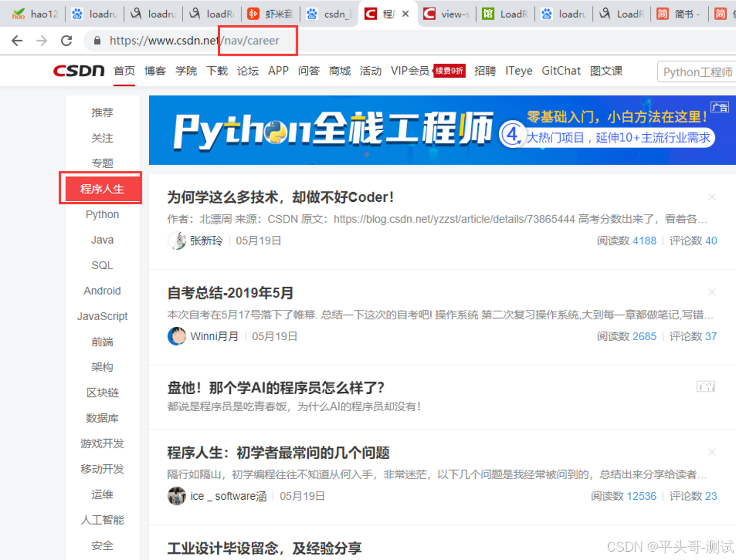Select 运维 sidebar category

[x=102, y=495]
